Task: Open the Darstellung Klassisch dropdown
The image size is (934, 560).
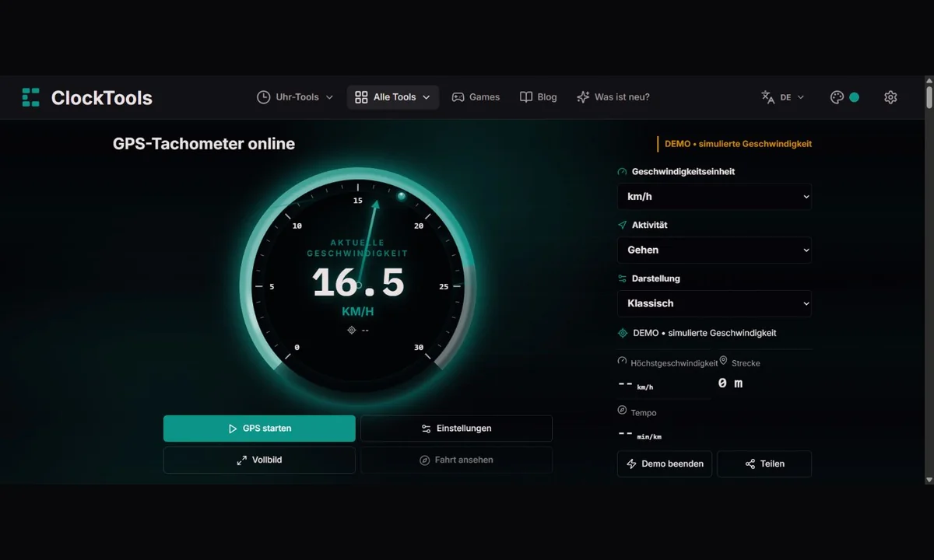Action: pyautogui.click(x=715, y=303)
